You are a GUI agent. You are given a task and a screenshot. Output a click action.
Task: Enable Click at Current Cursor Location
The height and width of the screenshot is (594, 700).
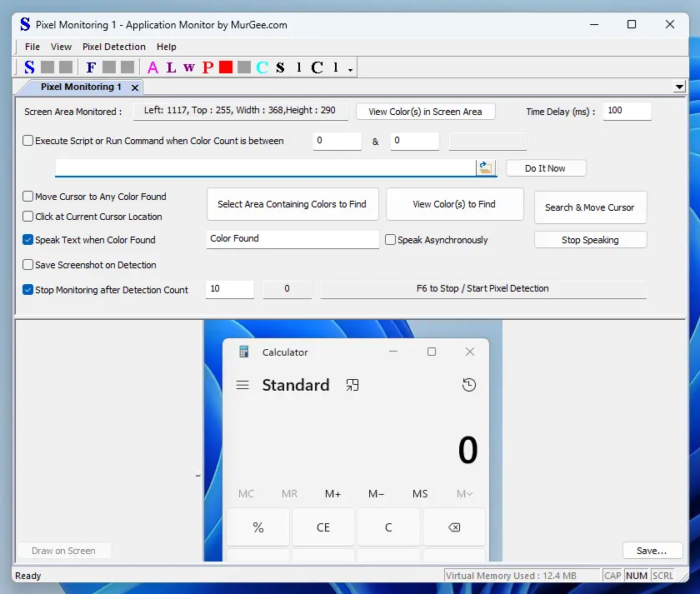click(27, 217)
